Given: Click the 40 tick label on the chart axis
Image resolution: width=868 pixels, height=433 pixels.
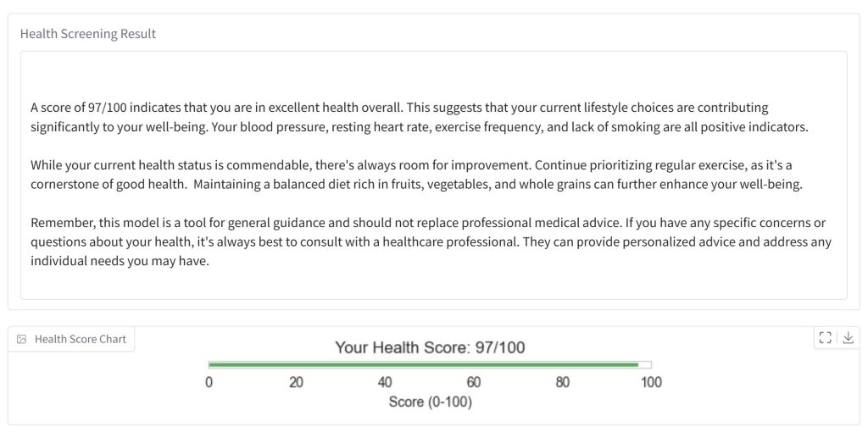Looking at the screenshot, I should tap(385, 382).
